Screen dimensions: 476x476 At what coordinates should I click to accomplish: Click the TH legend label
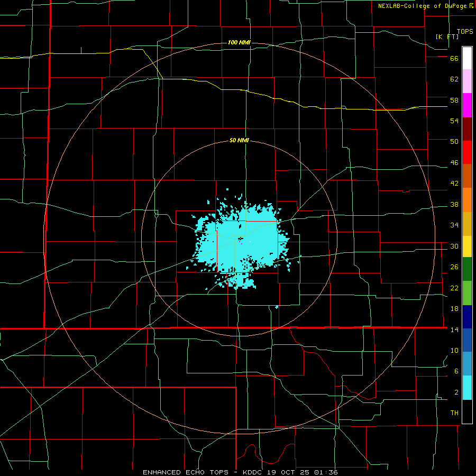(454, 413)
